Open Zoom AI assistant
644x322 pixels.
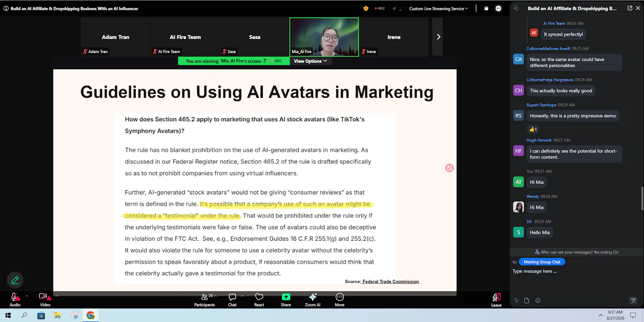tap(313, 300)
